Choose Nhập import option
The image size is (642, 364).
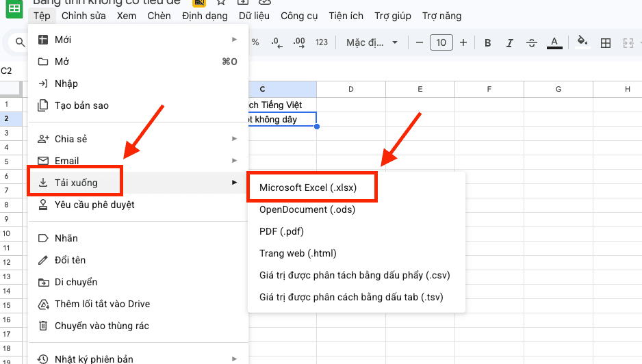coord(138,83)
